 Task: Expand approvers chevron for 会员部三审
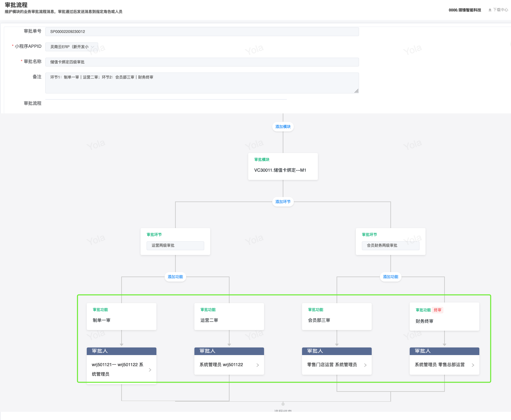365,365
